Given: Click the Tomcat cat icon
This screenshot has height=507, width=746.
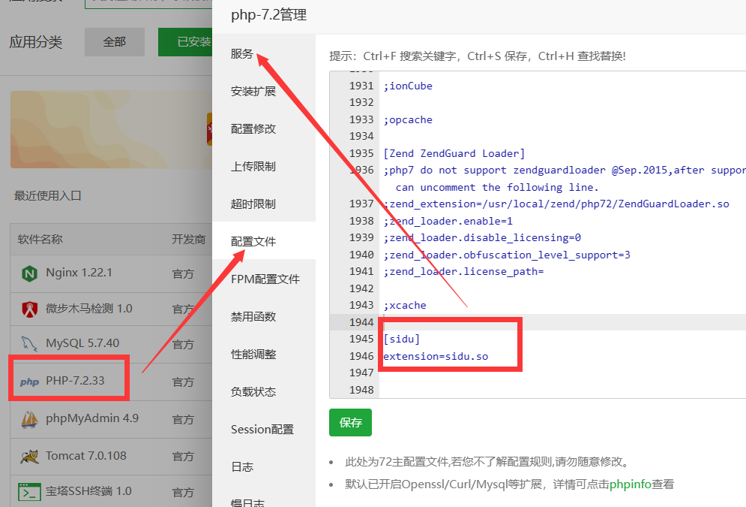Looking at the screenshot, I should tap(29, 456).
